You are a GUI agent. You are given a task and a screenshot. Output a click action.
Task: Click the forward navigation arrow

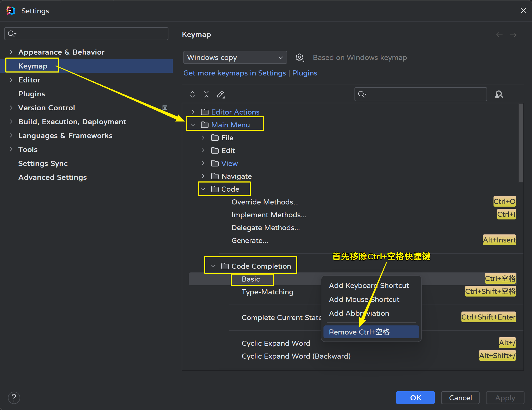[x=513, y=35]
